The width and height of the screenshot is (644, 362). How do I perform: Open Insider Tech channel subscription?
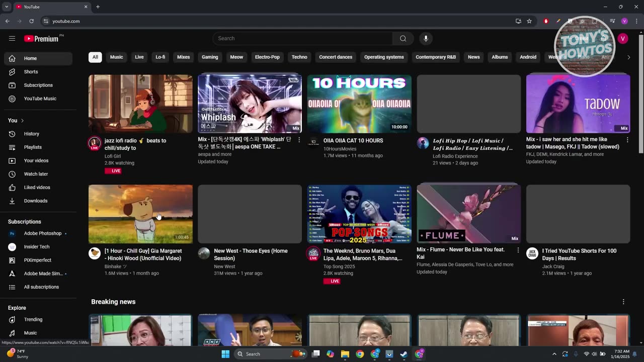(38, 247)
